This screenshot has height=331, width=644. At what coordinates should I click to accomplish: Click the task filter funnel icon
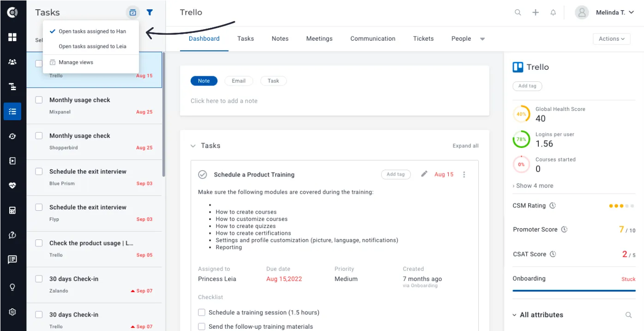(x=150, y=12)
